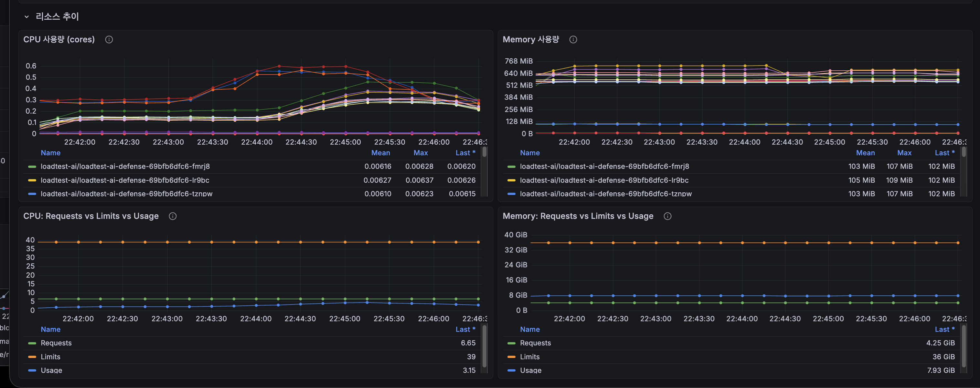Sort CPU 사용량 legend by Mean column
The height and width of the screenshot is (388, 980).
click(380, 153)
